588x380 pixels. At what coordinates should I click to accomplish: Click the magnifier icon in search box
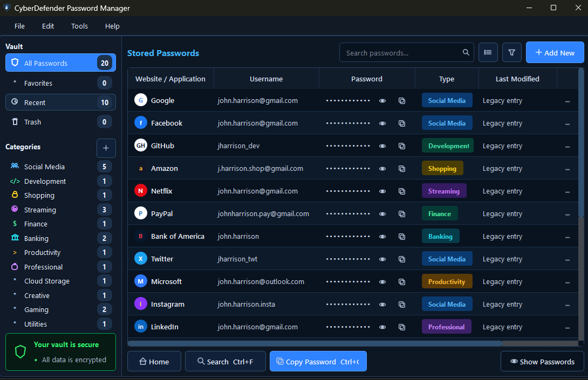[466, 52]
